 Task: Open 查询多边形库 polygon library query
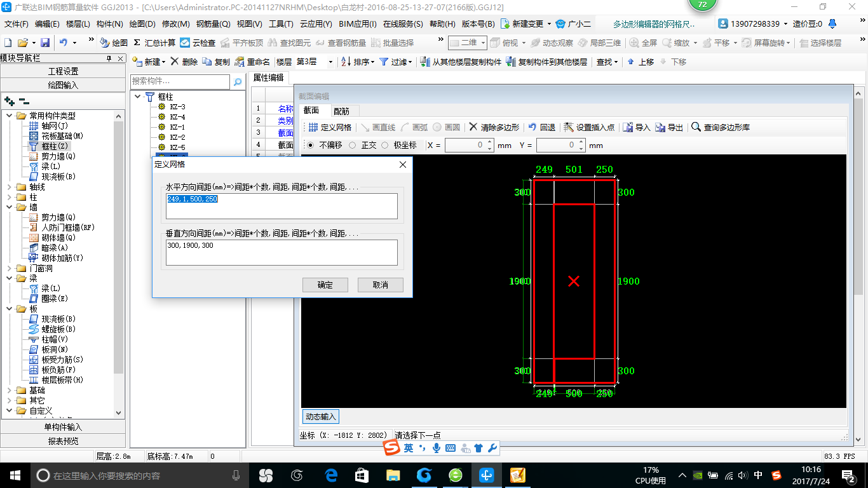point(721,127)
